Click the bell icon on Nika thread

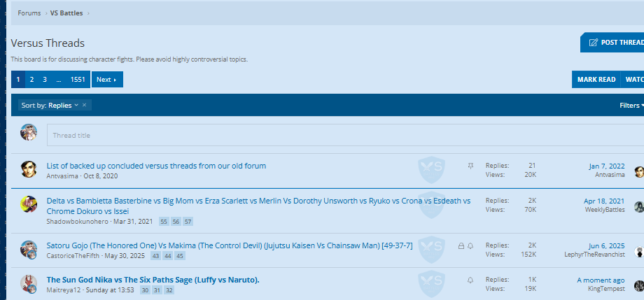pos(470,280)
